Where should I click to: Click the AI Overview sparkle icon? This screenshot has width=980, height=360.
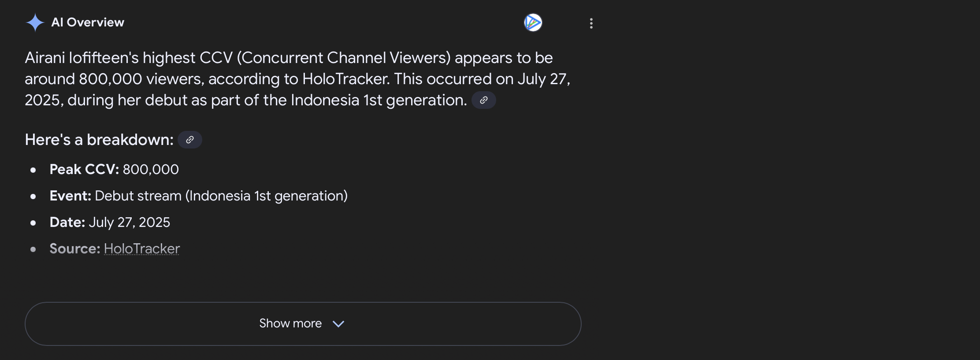click(35, 22)
